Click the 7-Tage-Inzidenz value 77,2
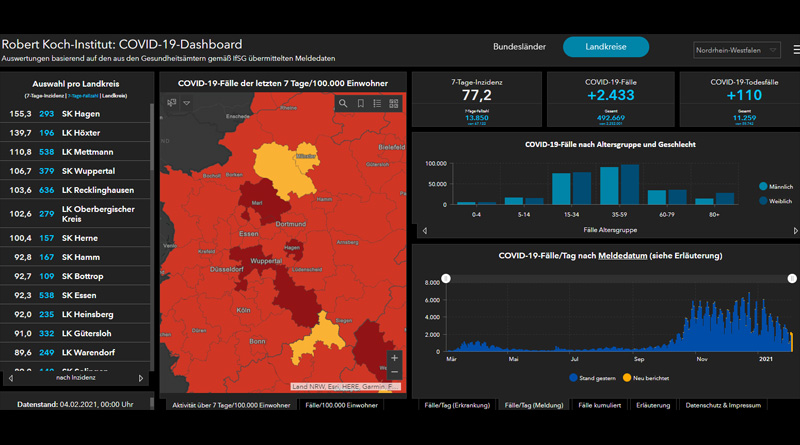This screenshot has width=800, height=445. tap(477, 95)
